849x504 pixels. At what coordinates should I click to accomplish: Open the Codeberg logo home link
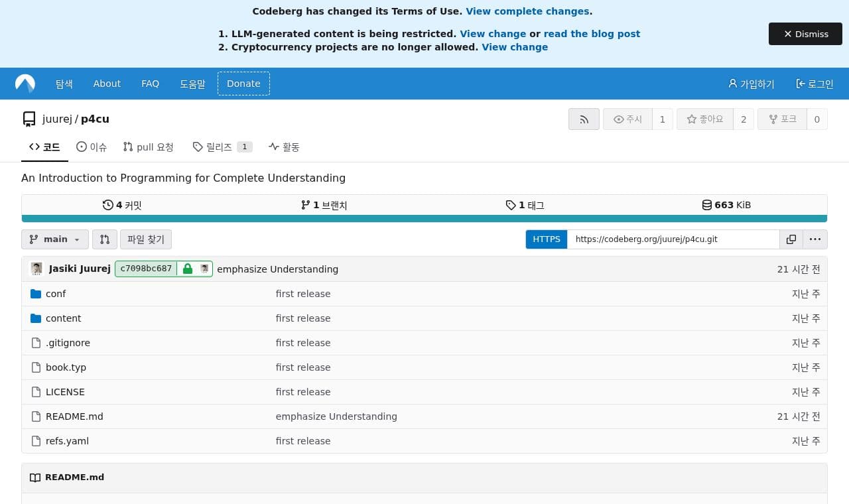[x=25, y=84]
